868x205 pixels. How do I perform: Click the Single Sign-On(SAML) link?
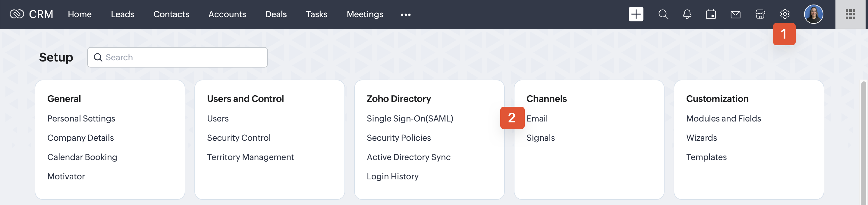(410, 118)
